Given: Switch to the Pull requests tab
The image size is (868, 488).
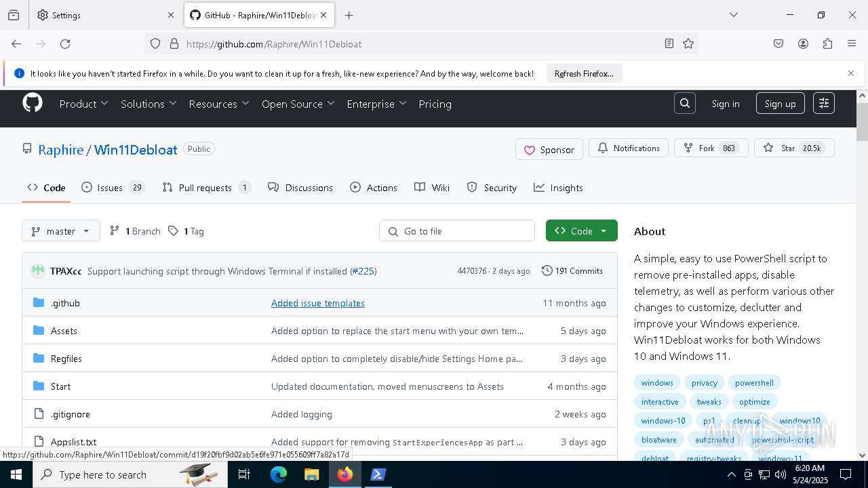Looking at the screenshot, I should coord(206,188).
